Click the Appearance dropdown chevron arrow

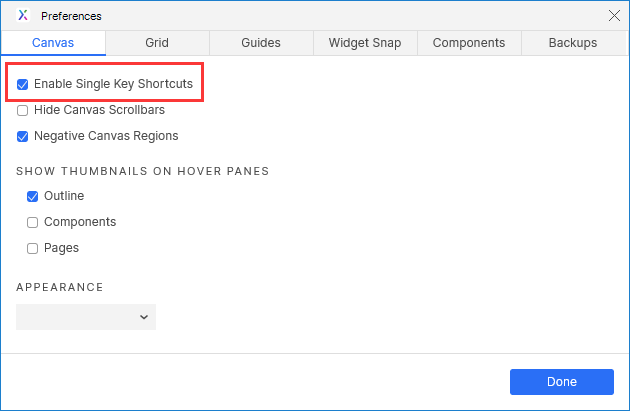click(144, 317)
